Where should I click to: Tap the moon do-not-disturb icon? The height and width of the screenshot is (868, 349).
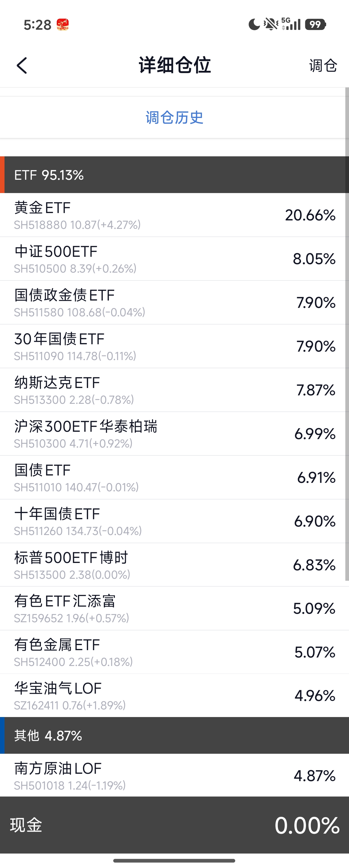(x=254, y=25)
